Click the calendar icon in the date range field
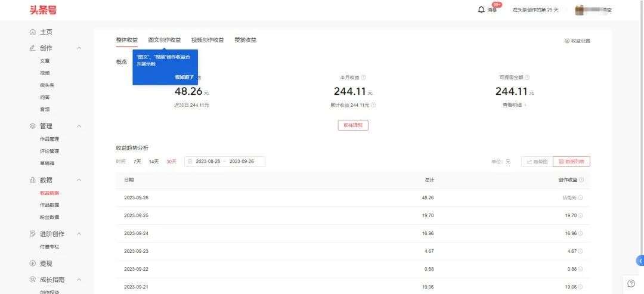Viewport: 644px width, 294px height. (x=190, y=162)
